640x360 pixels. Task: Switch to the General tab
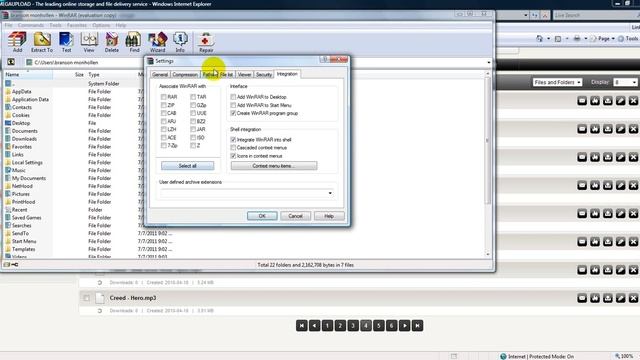tap(160, 74)
